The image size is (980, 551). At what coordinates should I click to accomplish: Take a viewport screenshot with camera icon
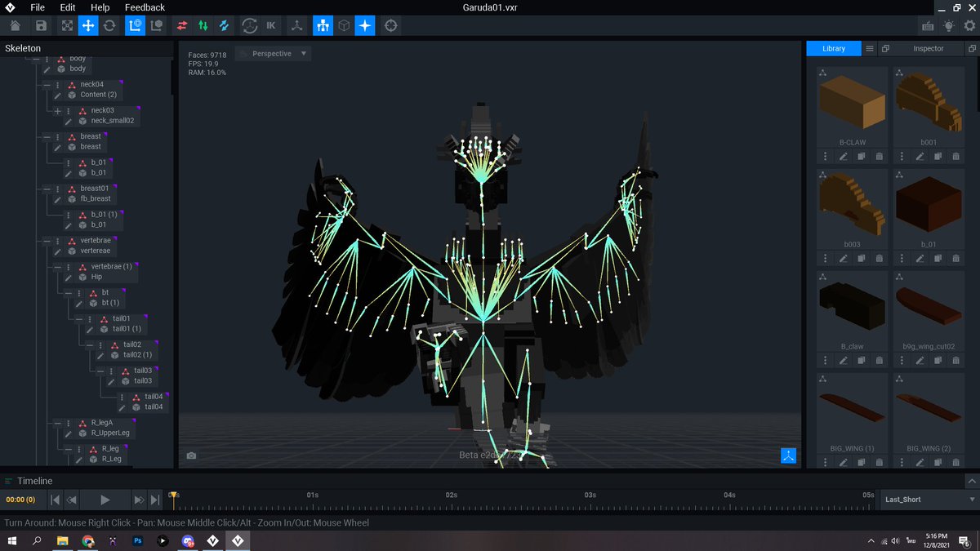[191, 455]
